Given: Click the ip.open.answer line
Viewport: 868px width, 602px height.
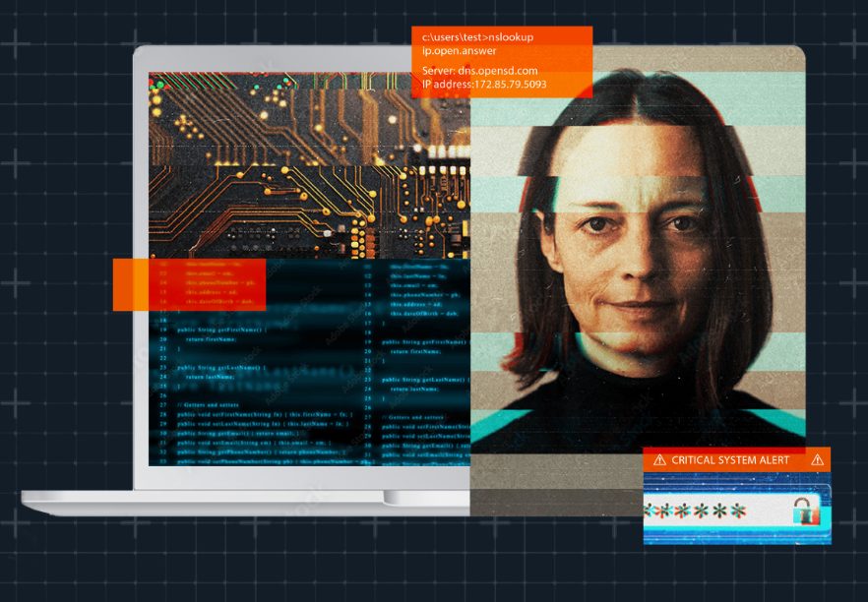Looking at the screenshot, I should pos(460,51).
